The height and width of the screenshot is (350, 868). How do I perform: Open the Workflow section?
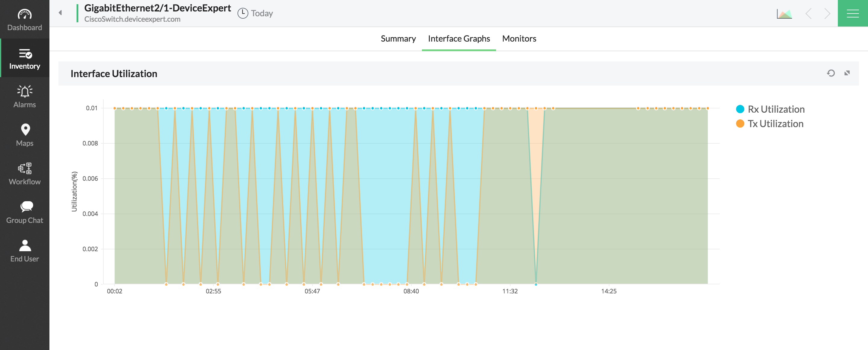tap(25, 174)
